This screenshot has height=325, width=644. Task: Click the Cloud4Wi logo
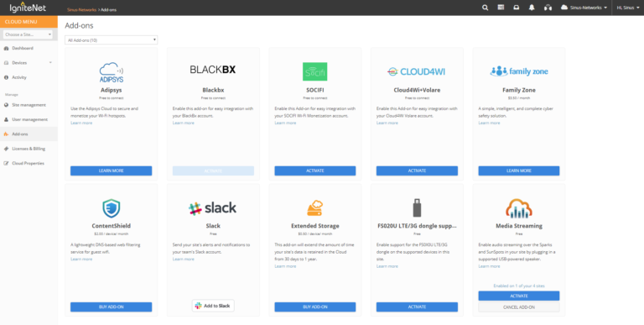(417, 71)
